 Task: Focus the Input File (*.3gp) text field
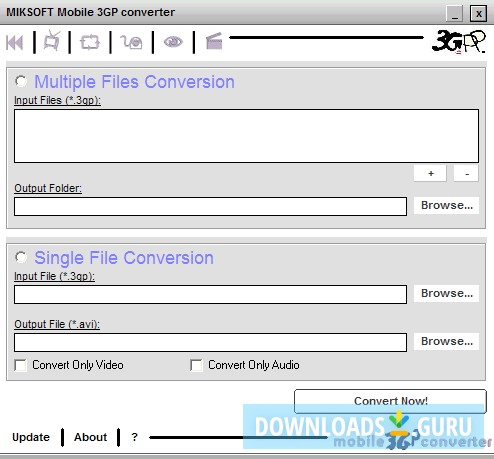point(210,294)
